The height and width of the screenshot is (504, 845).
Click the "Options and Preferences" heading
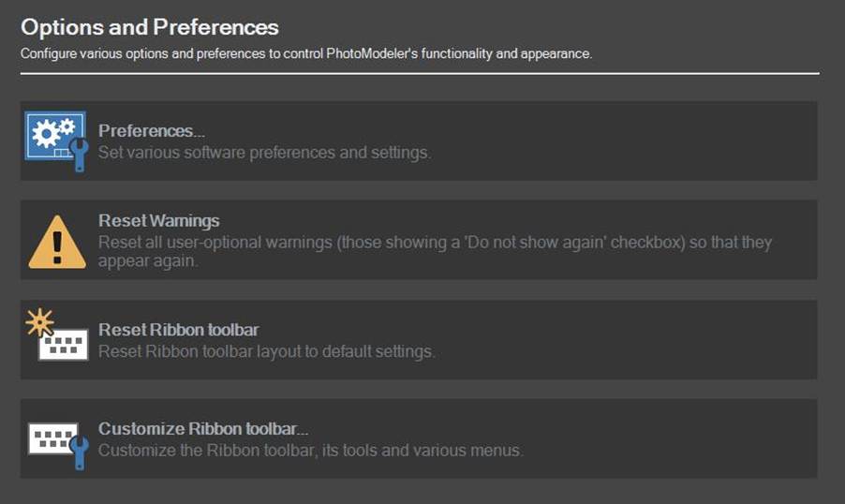[x=150, y=27]
